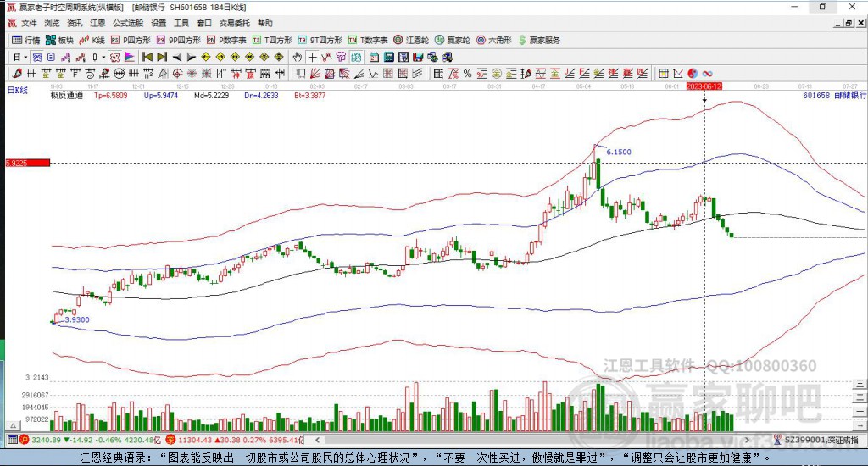Image resolution: width=868 pixels, height=466 pixels.
Task: Open the 帮助 menu
Action: pos(265,23)
